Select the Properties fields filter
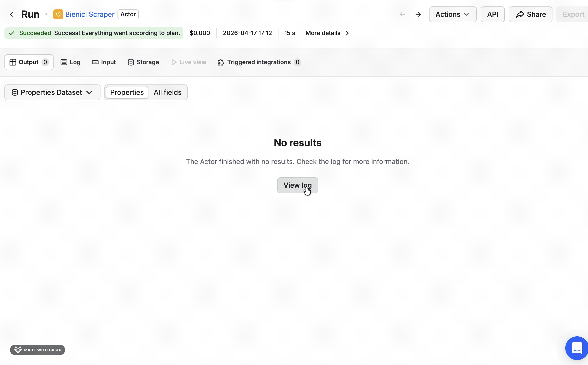This screenshot has height=365, width=588. coord(127,92)
